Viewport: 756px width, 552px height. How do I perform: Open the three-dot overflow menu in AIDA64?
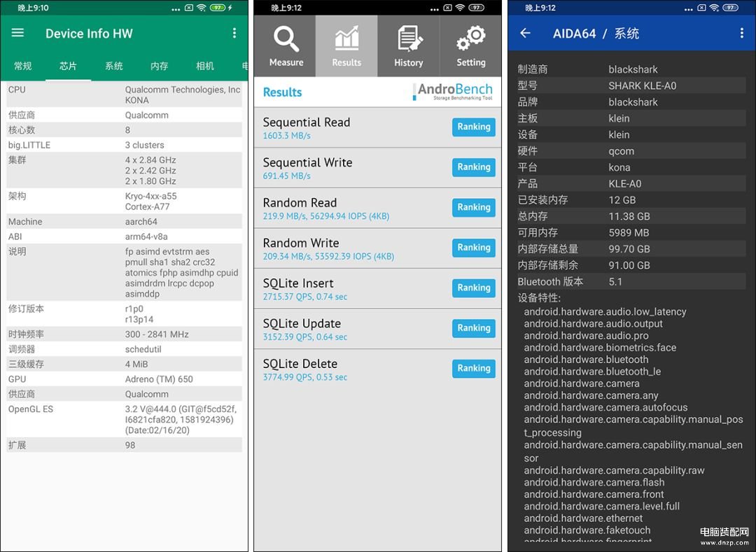click(741, 33)
